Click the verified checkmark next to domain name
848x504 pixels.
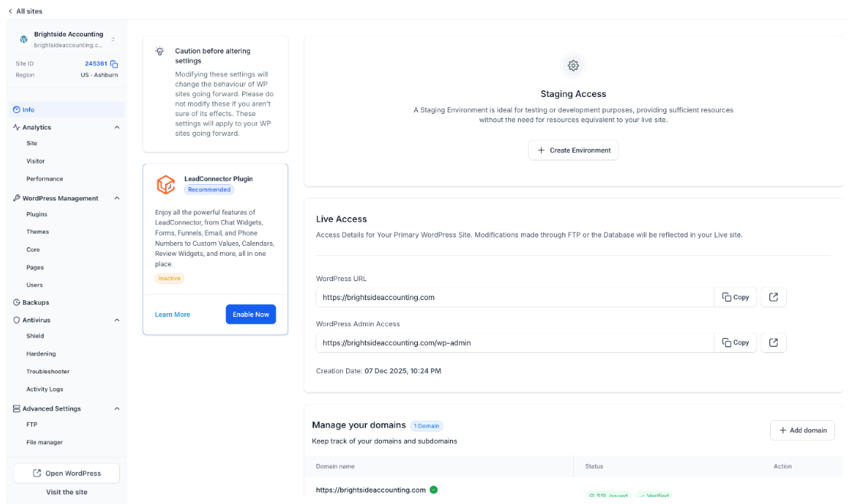click(434, 490)
